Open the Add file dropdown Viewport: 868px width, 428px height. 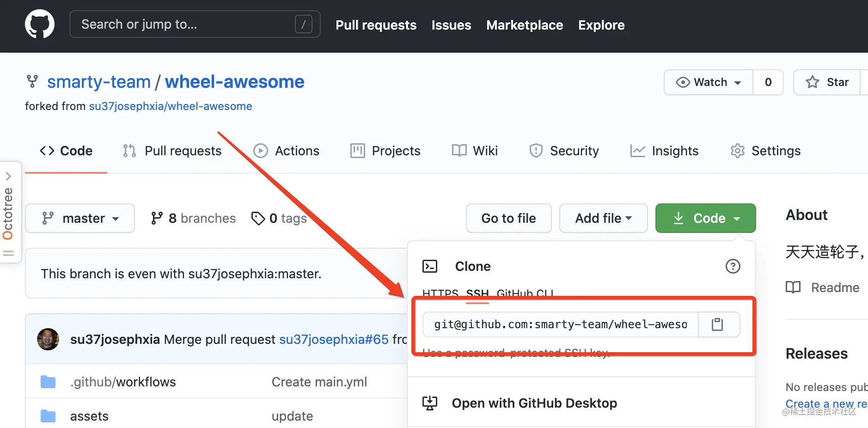[603, 218]
